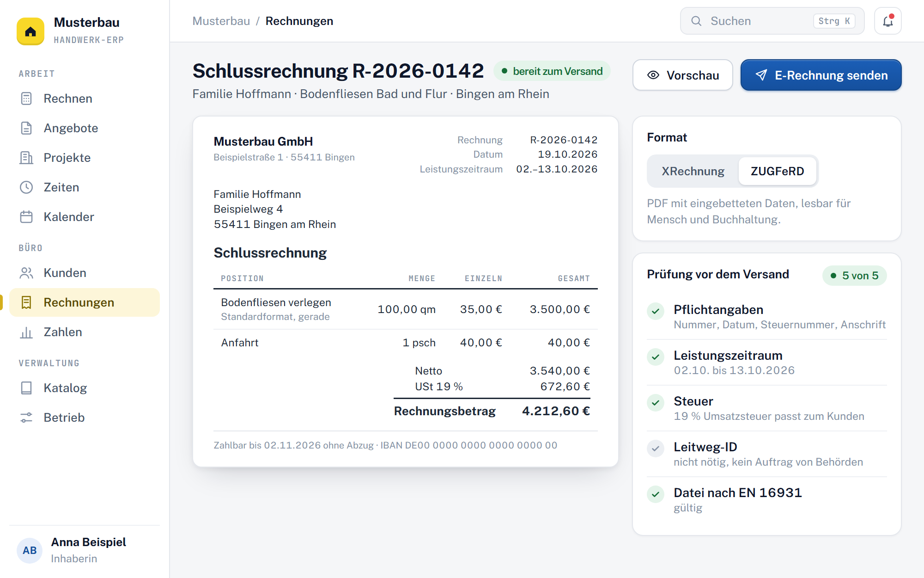Open Rechnen in the sidebar
Screen dimensions: 924x578
pyautogui.click(x=85, y=98)
